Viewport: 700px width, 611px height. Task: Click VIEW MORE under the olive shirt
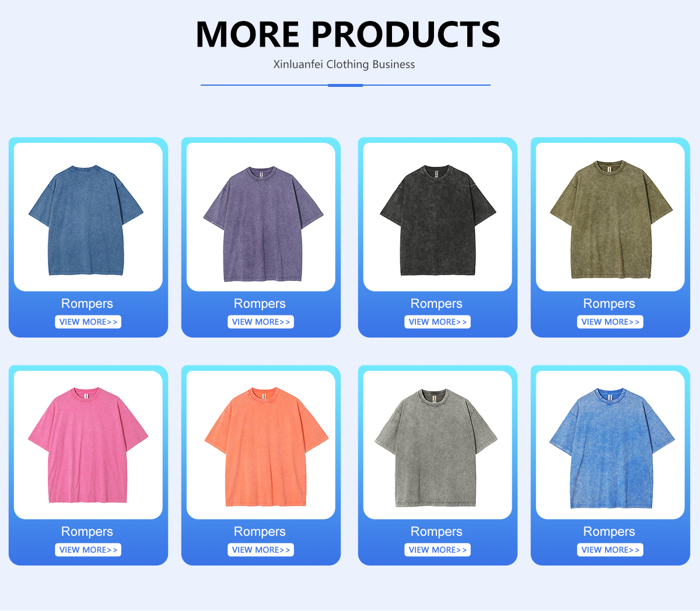610,322
